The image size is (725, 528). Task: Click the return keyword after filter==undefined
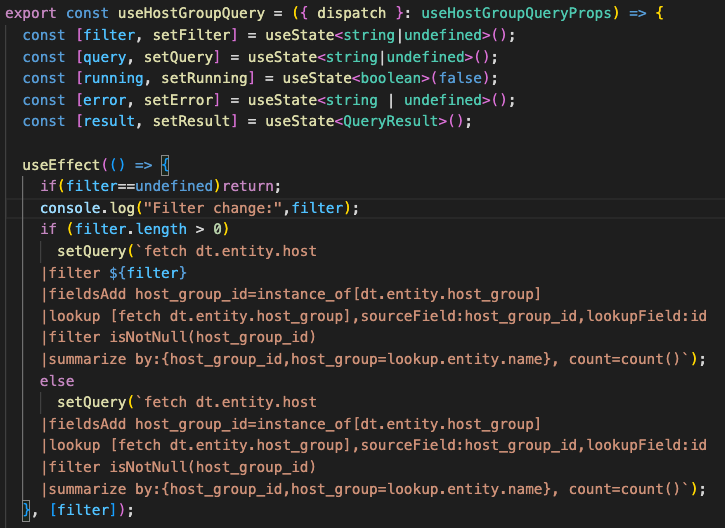coord(250,186)
